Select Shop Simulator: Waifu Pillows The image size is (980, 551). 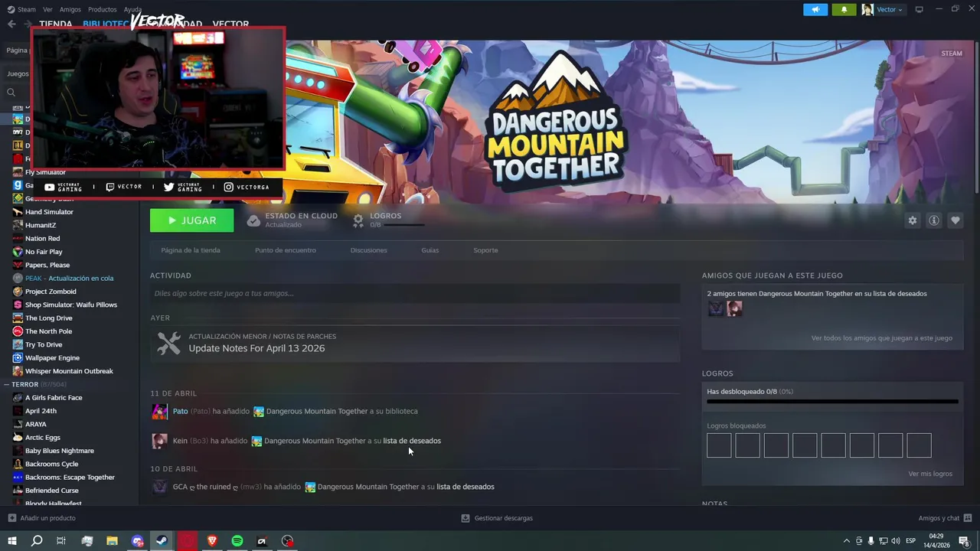click(71, 305)
